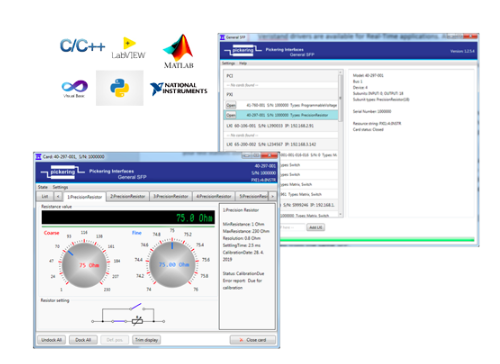Click scroll-up arrow of card list
Screen dimensions: 500x364
[x=340, y=72]
